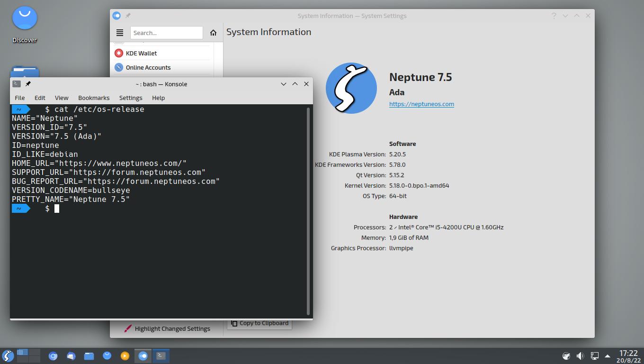Select the active desktop in the pager

coord(22,352)
